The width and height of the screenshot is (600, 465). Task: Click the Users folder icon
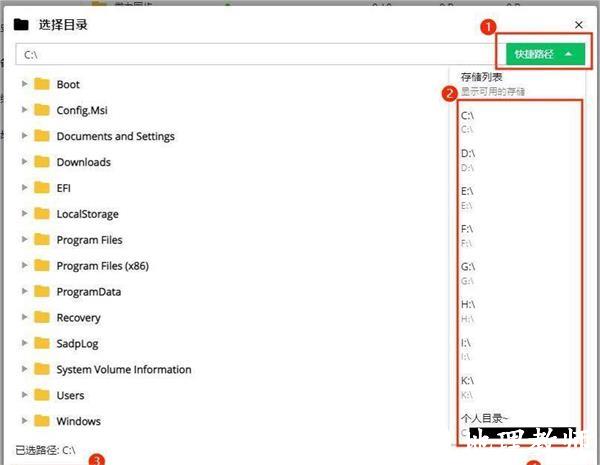42,395
